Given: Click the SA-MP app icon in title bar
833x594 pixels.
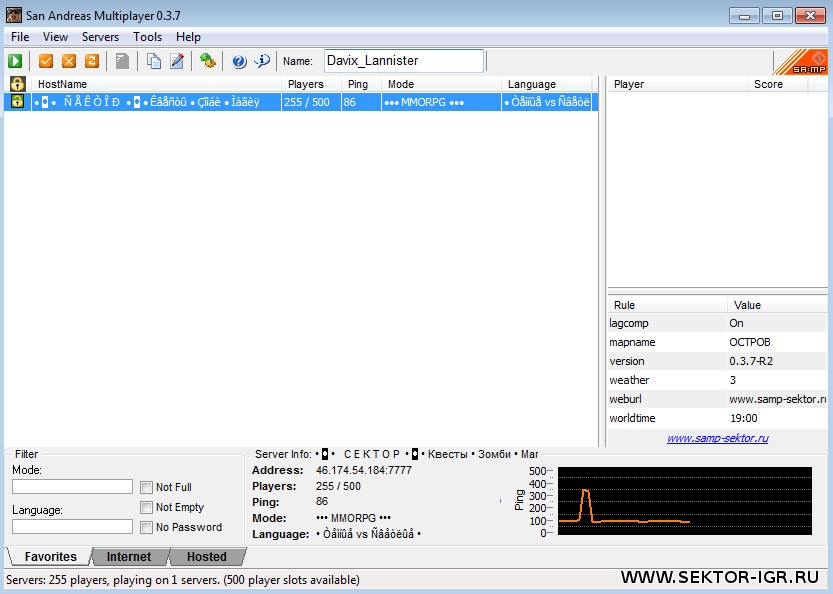Looking at the screenshot, I should 14,15.
